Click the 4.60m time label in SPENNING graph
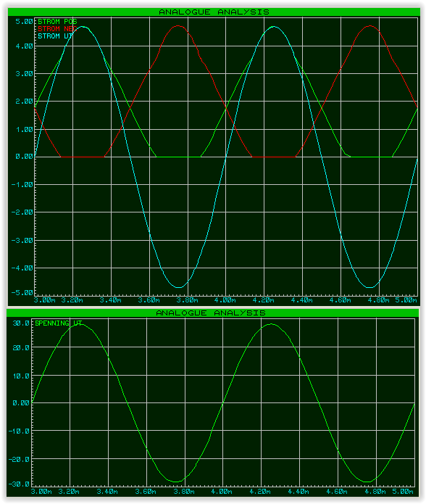The width and height of the screenshot is (426, 504). 337,492
